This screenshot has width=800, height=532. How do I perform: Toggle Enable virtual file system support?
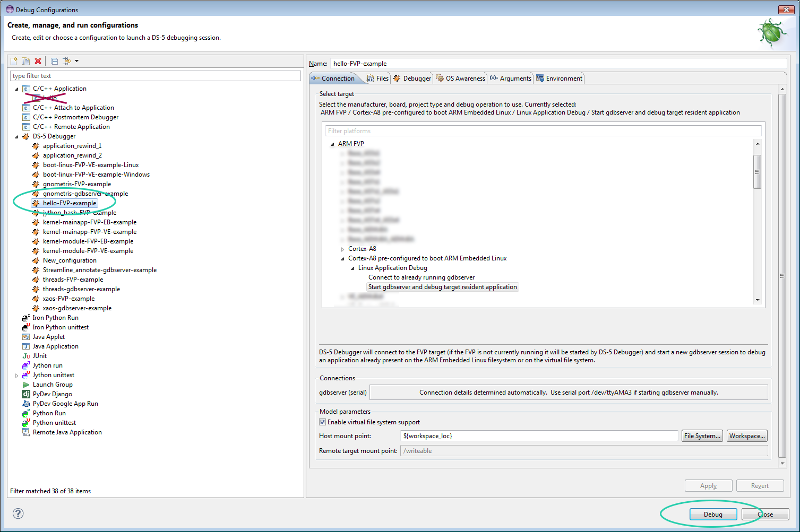[x=322, y=422]
